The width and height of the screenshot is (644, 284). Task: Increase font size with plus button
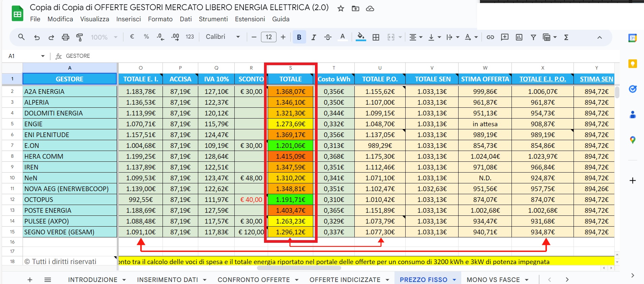[x=283, y=37]
